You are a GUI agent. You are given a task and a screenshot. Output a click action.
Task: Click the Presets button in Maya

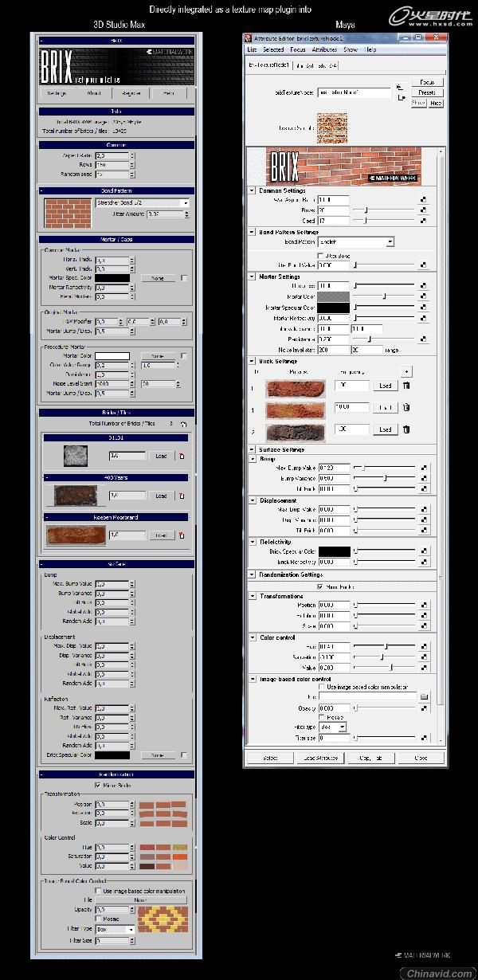(x=427, y=92)
